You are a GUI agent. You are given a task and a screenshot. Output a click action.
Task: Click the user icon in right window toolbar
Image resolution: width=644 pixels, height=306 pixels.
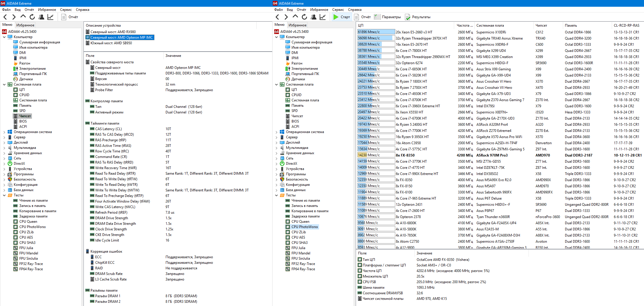coord(314,17)
